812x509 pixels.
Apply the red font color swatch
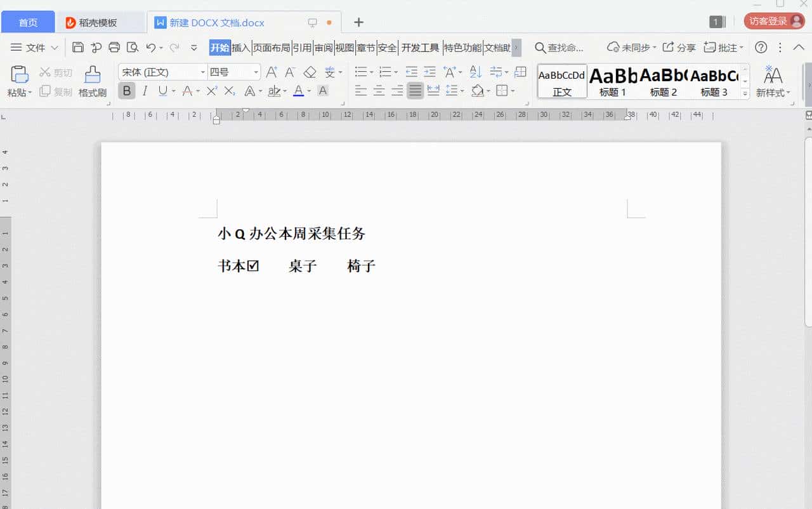[x=298, y=91]
